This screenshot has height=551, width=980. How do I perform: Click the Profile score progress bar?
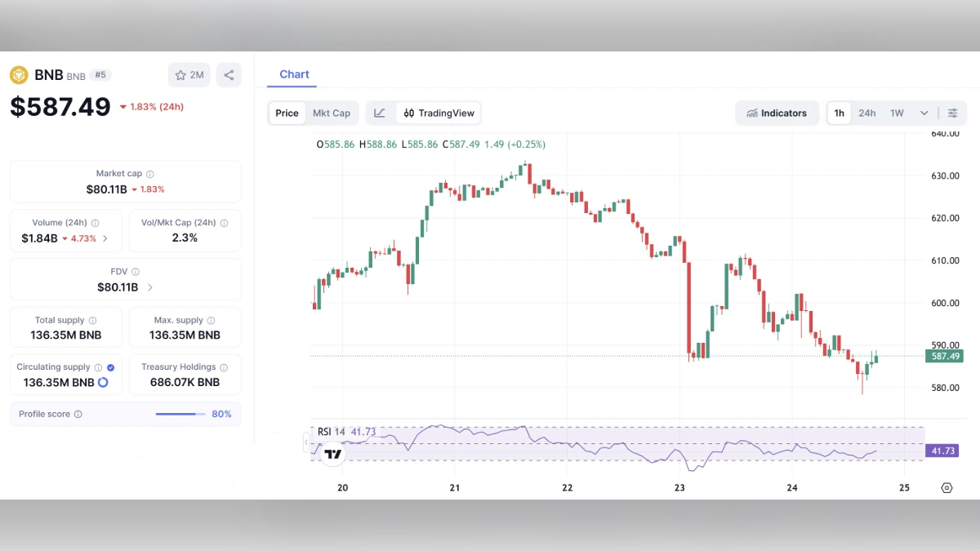(180, 414)
